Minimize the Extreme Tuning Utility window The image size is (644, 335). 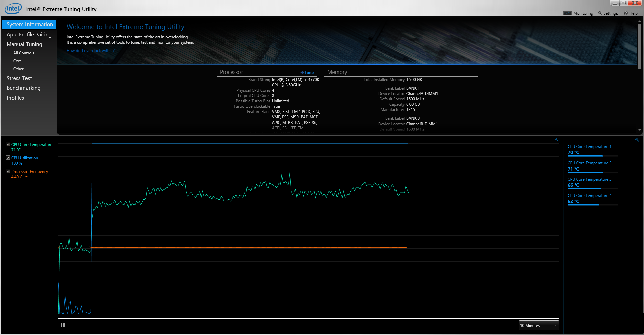point(615,3)
